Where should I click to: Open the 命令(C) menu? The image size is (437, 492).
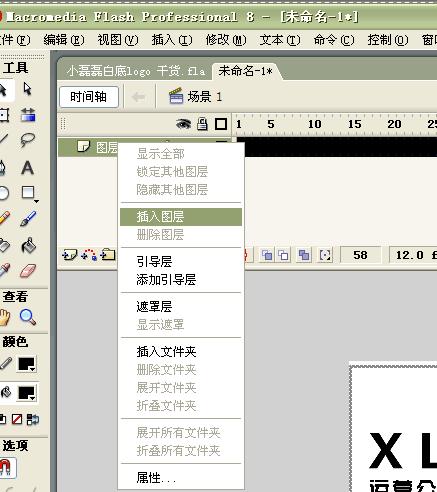click(334, 40)
